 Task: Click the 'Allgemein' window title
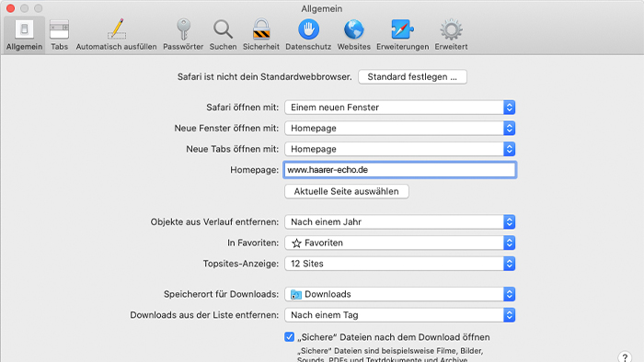pyautogui.click(x=322, y=8)
